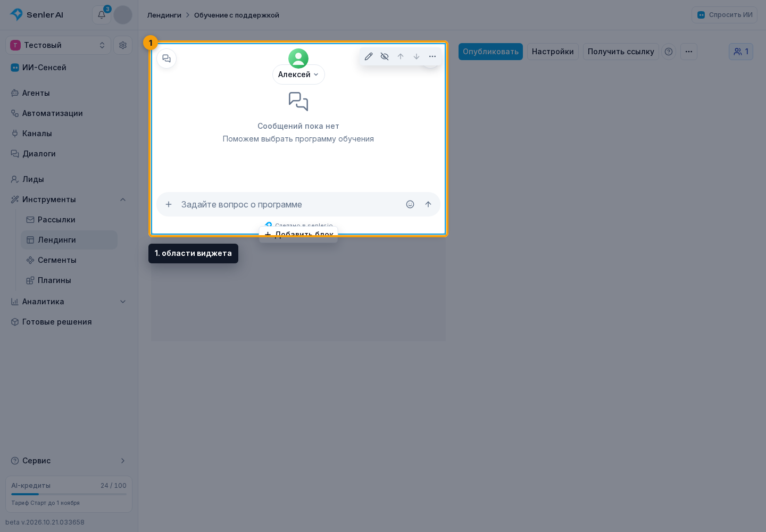Viewport: 766px width, 532px height.
Task: Open workspace settings gear
Action: click(123, 45)
